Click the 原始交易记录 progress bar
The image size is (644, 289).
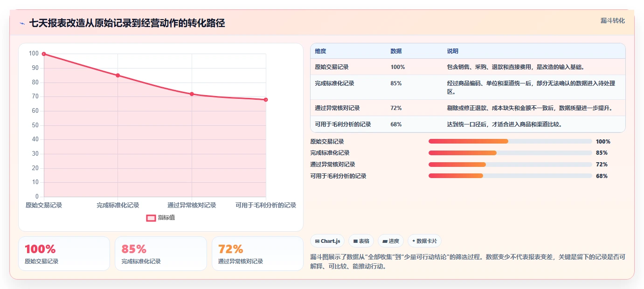(510, 141)
